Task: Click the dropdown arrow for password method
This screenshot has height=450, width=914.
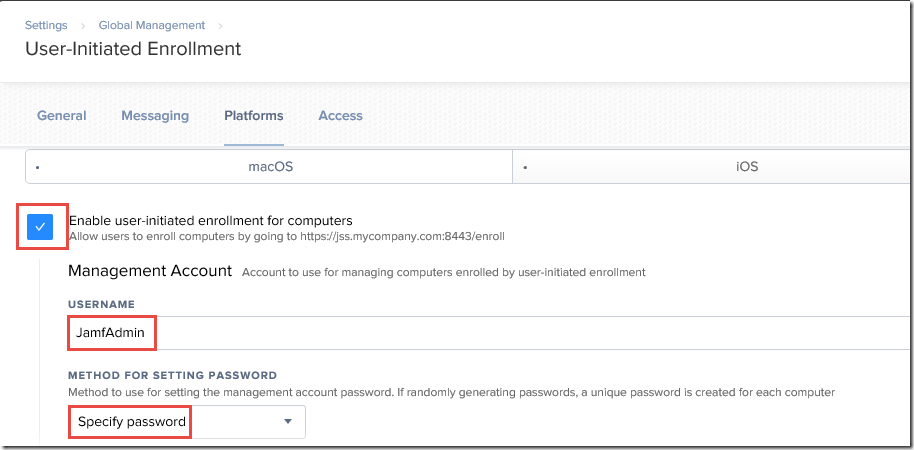Action: pyautogui.click(x=288, y=422)
